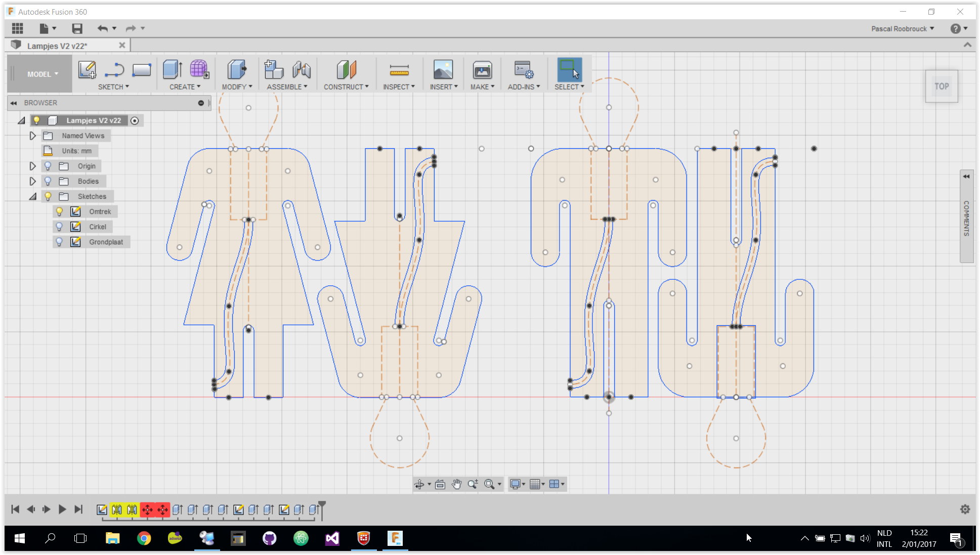Open the Viewports layout dropdown

(557, 484)
